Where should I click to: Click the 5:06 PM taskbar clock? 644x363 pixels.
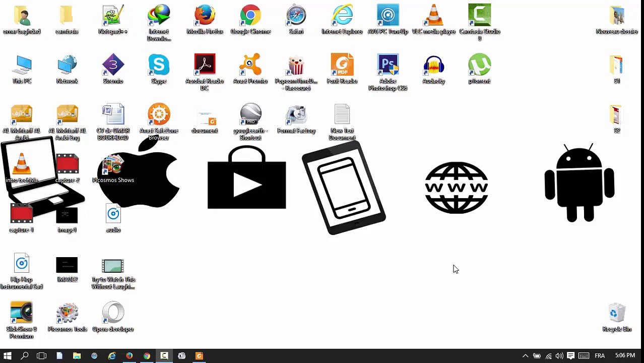[625, 356]
